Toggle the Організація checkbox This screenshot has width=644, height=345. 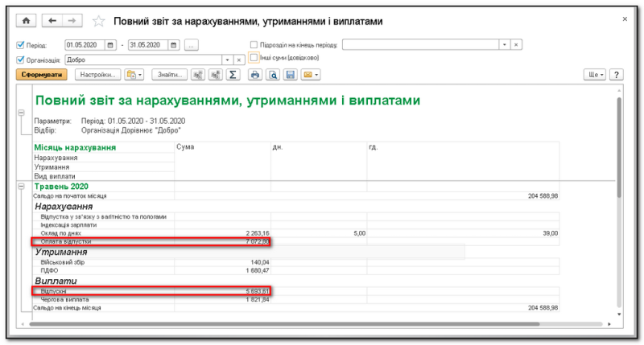pos(20,60)
